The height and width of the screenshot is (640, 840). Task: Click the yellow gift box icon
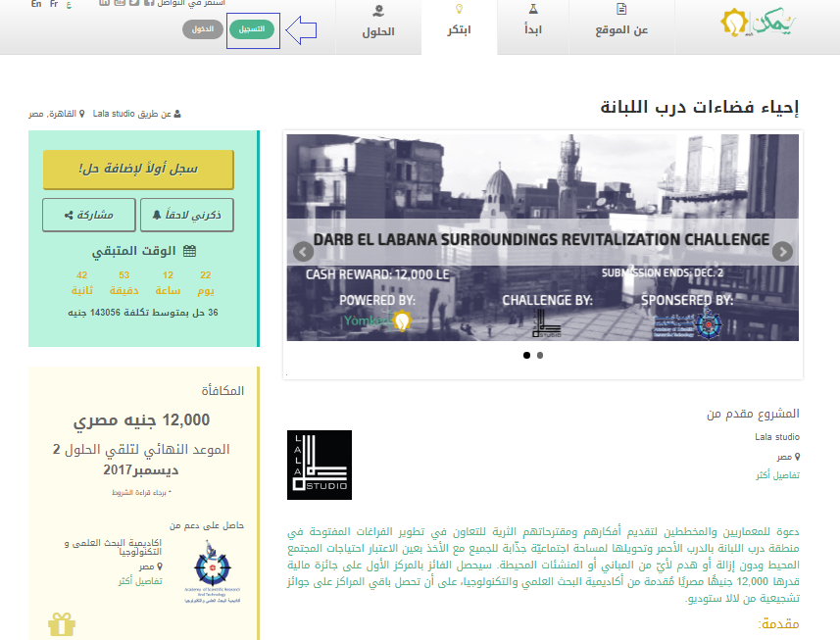click(x=62, y=624)
